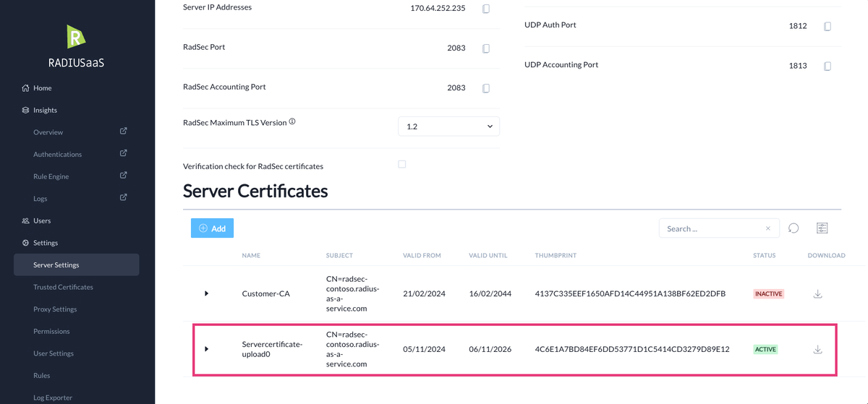Expand the Customer-CA certificate row

pyautogui.click(x=206, y=293)
